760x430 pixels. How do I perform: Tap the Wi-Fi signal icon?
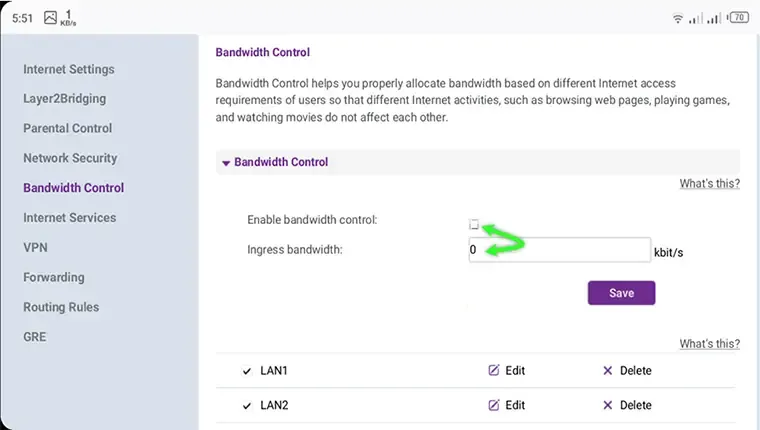[678, 18]
